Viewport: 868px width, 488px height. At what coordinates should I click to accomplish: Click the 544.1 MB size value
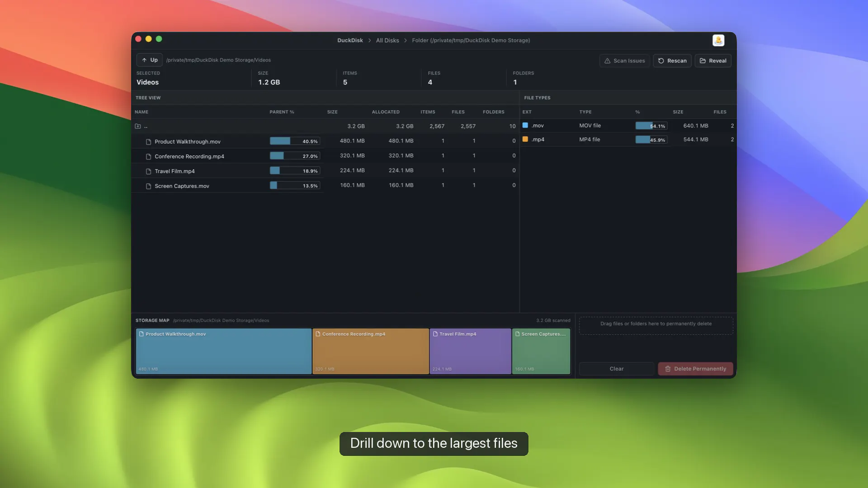coord(696,140)
